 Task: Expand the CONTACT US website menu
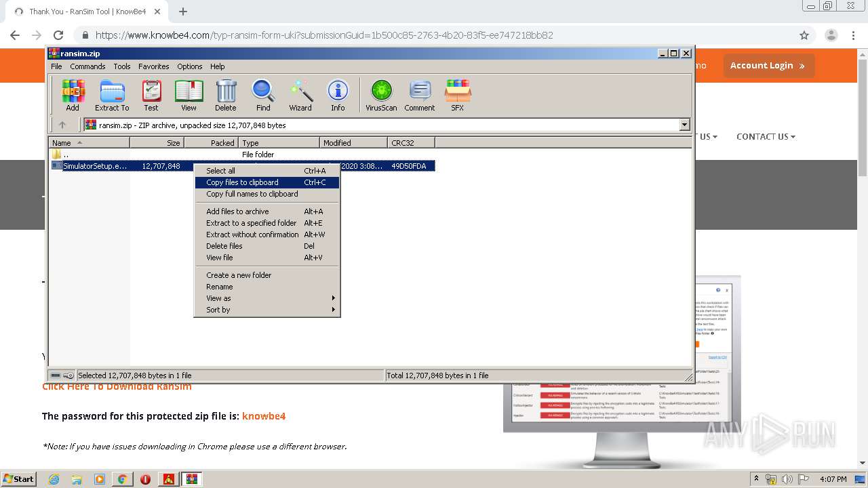pyautogui.click(x=766, y=136)
